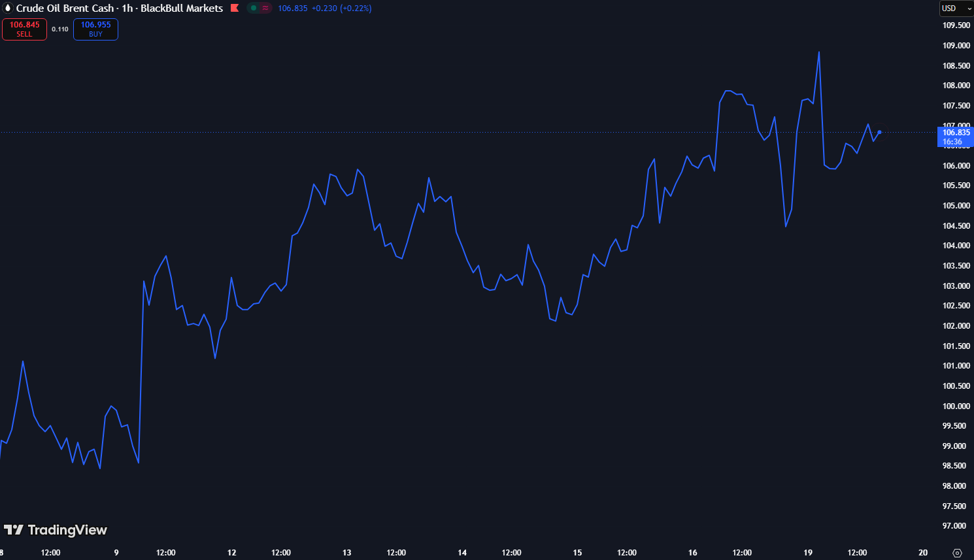Screen dimensions: 974x560
Task: Click the 101.000 price scale label
Action: coord(956,366)
